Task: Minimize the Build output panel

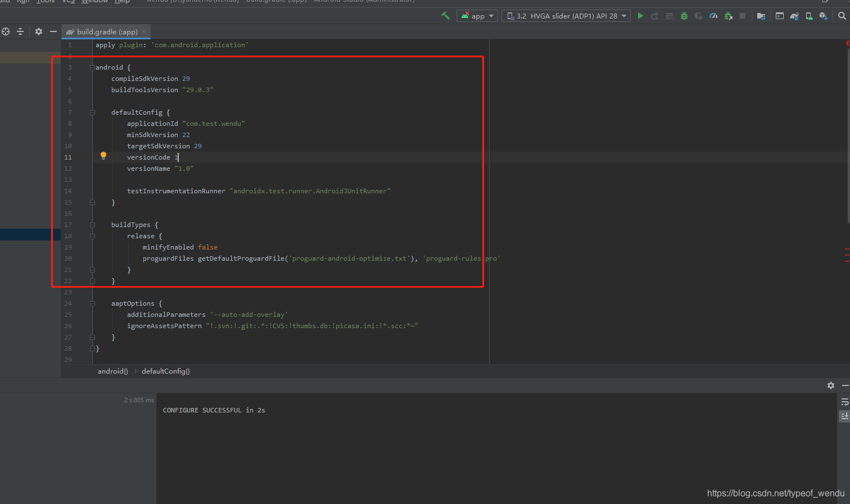Action: [x=845, y=385]
